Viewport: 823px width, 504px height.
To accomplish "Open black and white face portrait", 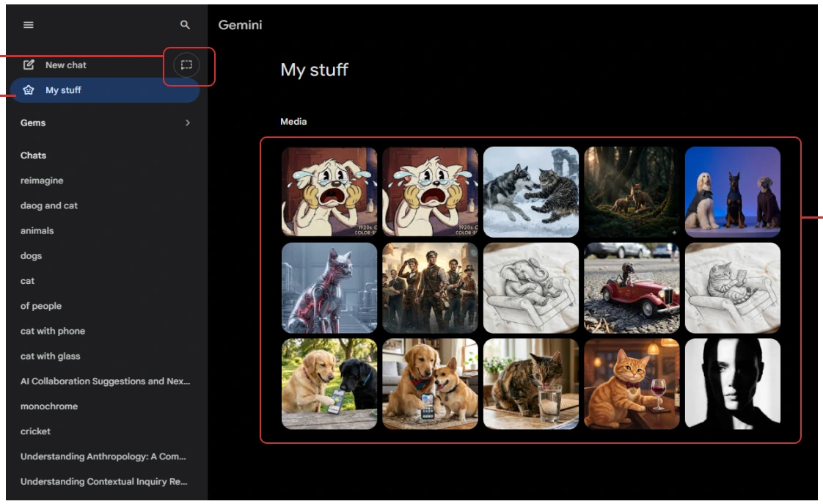I will pyautogui.click(x=732, y=384).
